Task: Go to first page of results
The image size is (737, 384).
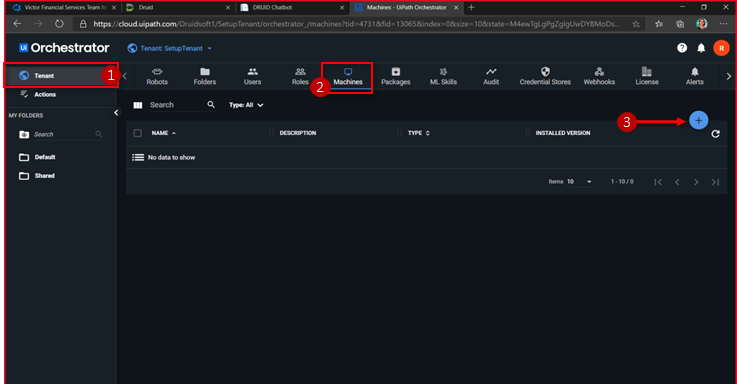Action: [x=658, y=182]
